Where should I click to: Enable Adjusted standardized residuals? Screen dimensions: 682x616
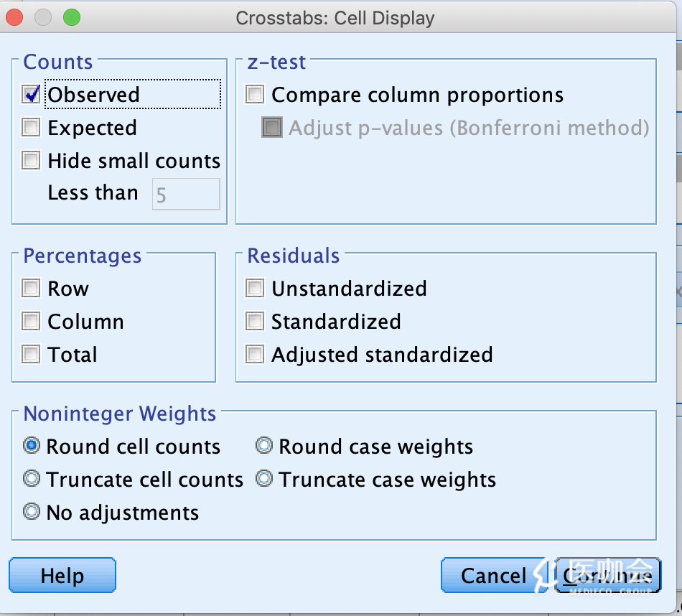[x=256, y=355]
